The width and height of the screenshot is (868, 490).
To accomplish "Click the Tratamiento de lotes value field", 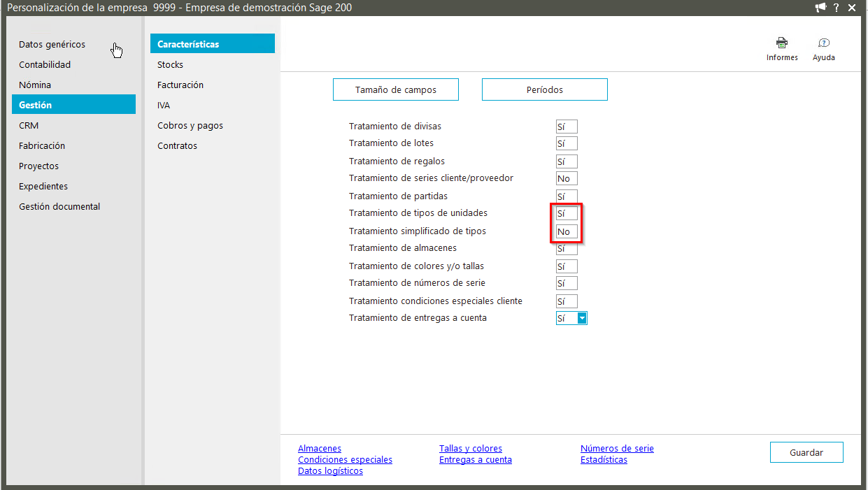I will point(567,143).
